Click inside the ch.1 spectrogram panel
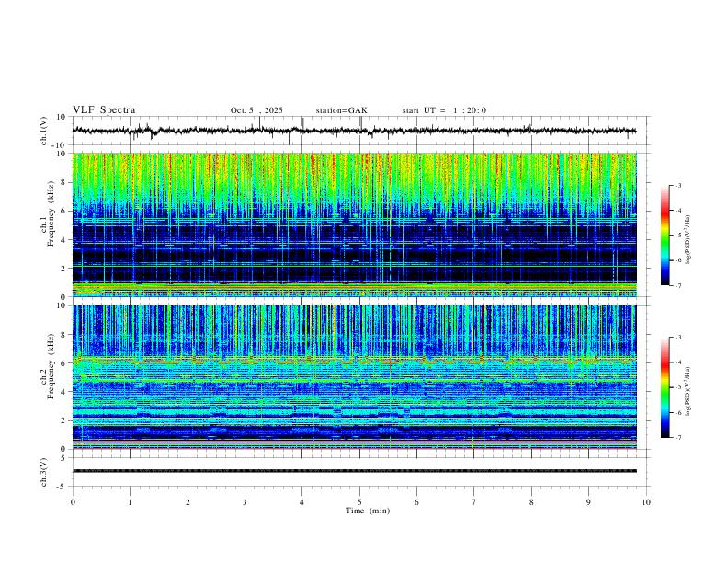This screenshot has height=563, width=728. pos(355,224)
